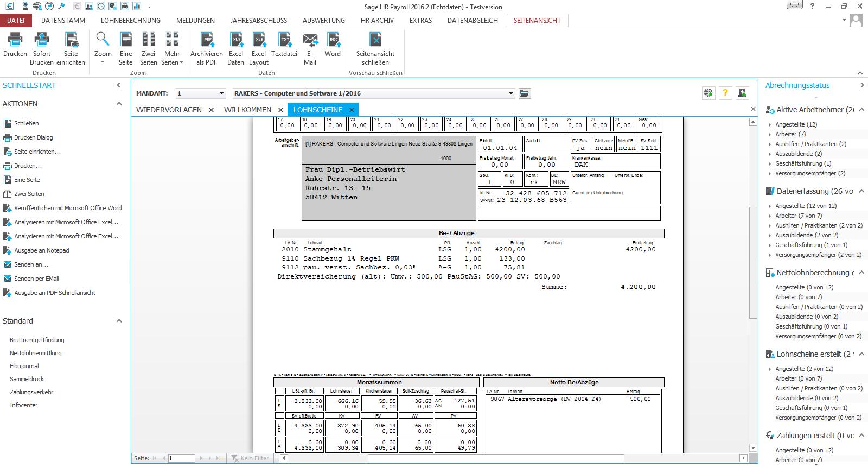Send preview via E-Mail icon

coord(310,40)
